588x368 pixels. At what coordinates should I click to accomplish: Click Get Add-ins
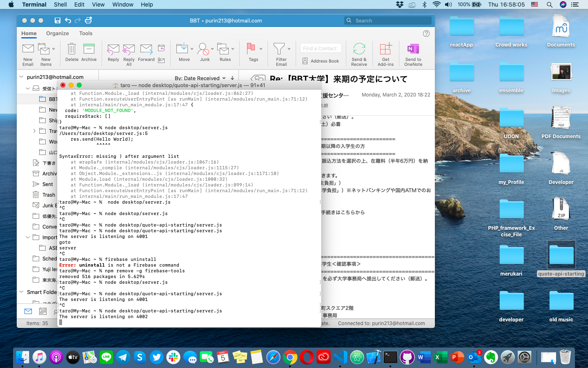point(385,54)
